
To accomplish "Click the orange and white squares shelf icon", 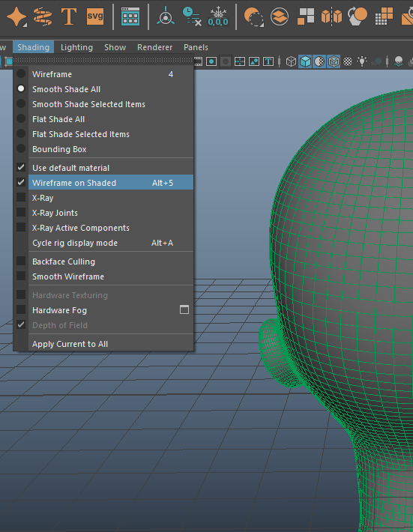I will coord(305,16).
